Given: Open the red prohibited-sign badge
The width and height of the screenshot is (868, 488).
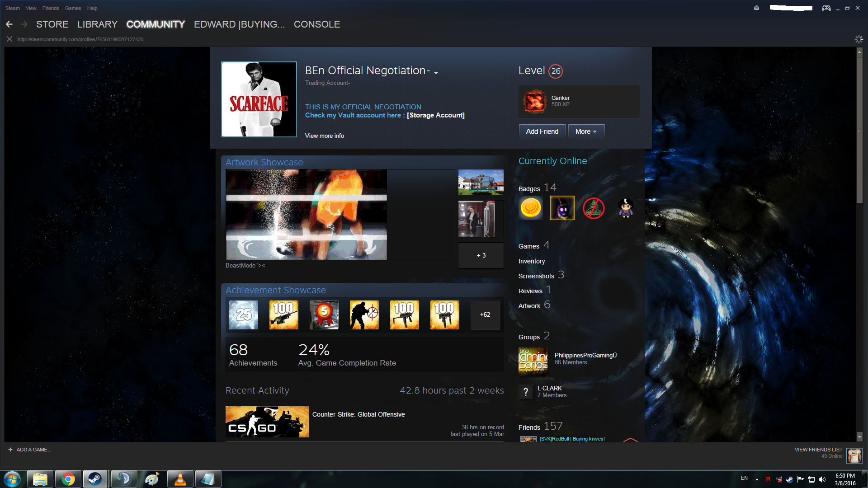Looking at the screenshot, I should [x=594, y=208].
